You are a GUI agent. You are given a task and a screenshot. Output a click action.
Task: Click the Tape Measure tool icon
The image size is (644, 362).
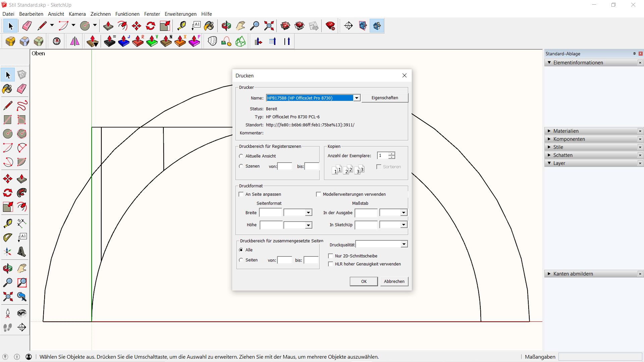click(181, 26)
